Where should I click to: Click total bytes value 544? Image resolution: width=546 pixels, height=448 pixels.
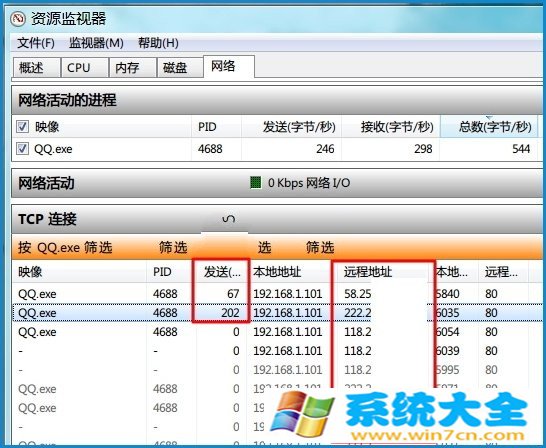(x=521, y=149)
